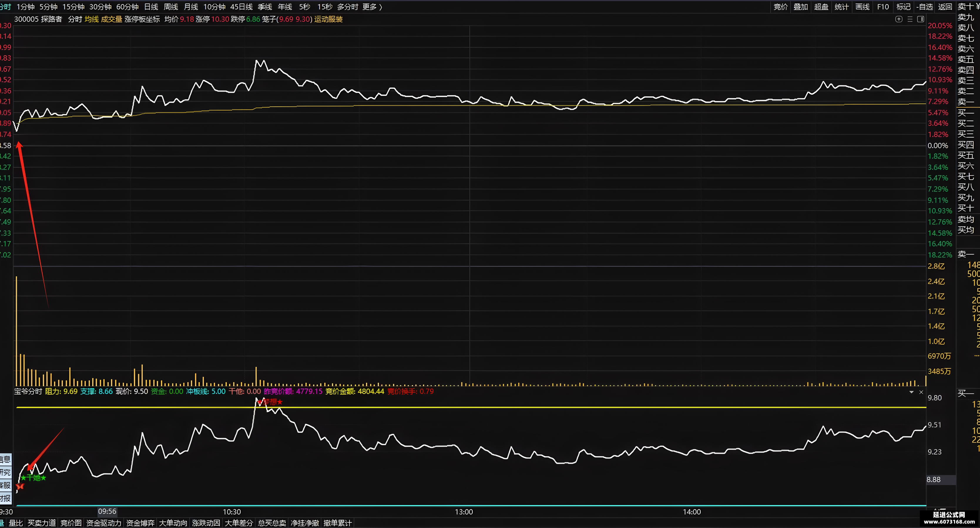Screen dimensions: 980x528
Task: Open the 竞价 auction view
Action: coord(781,7)
